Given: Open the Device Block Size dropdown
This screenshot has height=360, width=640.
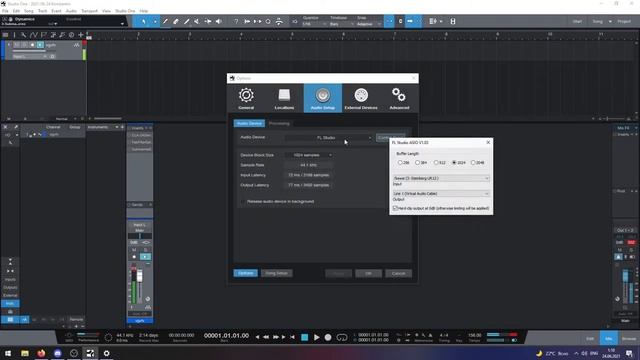Looking at the screenshot, I should [x=309, y=155].
